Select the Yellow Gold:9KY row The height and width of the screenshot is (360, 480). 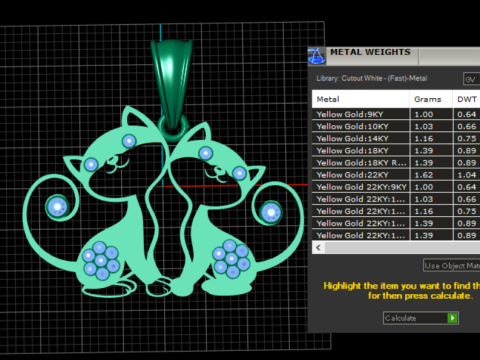pos(396,114)
